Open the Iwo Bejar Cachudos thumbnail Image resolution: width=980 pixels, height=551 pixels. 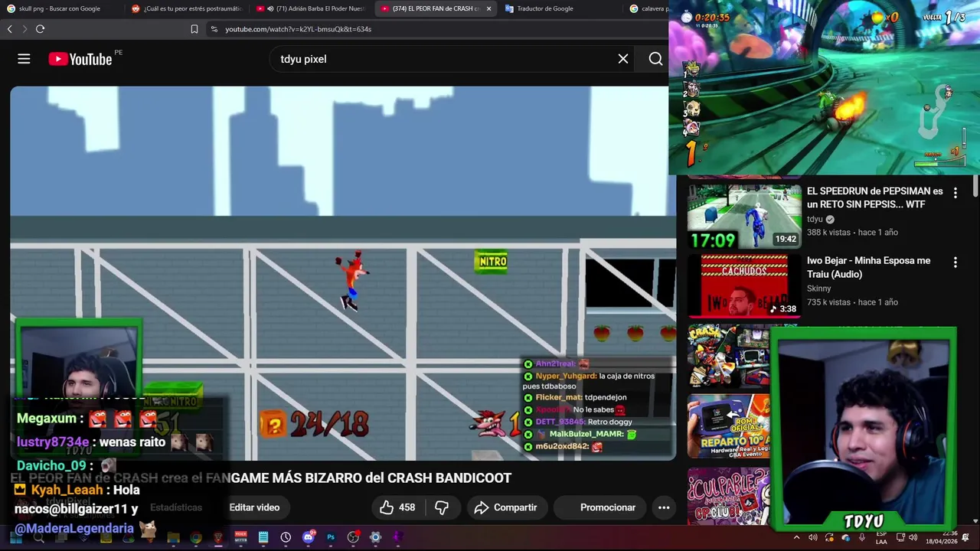point(743,285)
